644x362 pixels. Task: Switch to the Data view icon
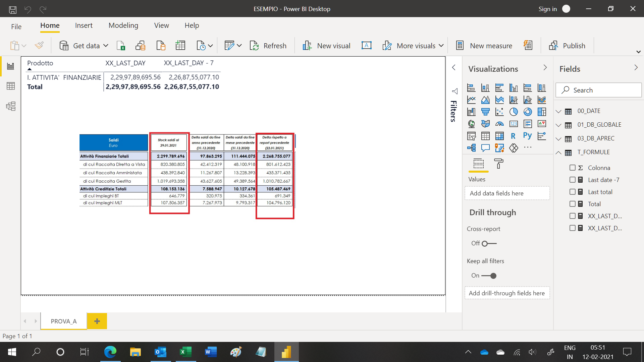pyautogui.click(x=11, y=86)
